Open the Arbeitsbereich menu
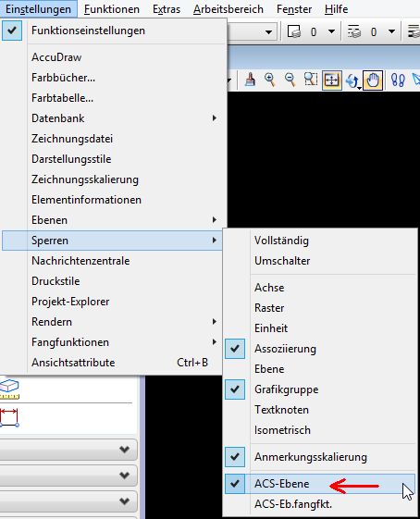Viewport: 420px width, 519px height. [x=229, y=9]
